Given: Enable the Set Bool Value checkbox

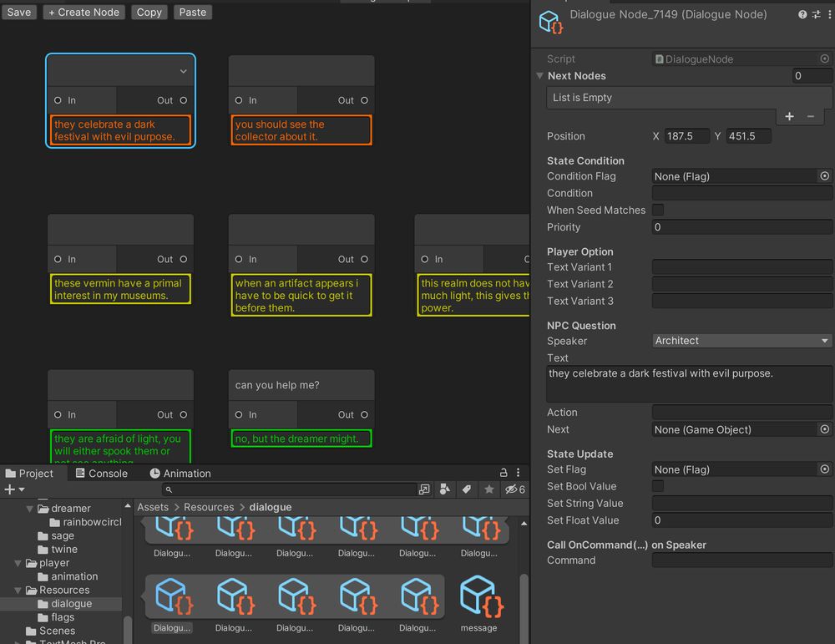Looking at the screenshot, I should [658, 486].
